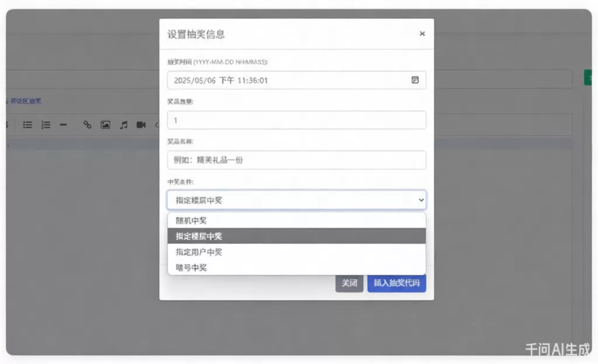Click the insert link chain icon
Image resolution: width=598 pixels, height=364 pixels.
tap(87, 125)
